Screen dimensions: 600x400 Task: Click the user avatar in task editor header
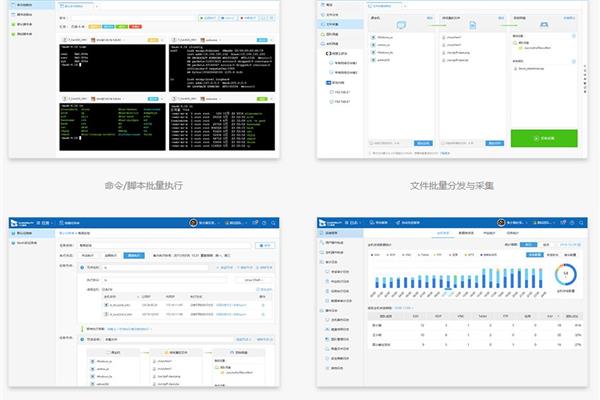click(194, 223)
